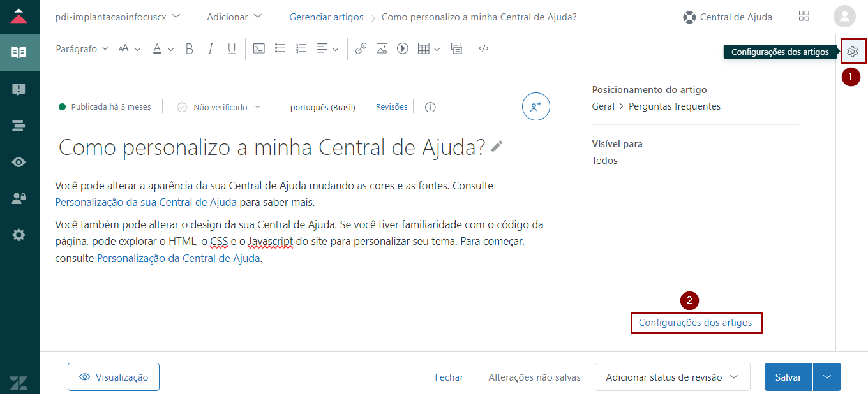This screenshot has height=394, width=868.
Task: Toggle bold formatting in the editor toolbar
Action: tap(190, 49)
